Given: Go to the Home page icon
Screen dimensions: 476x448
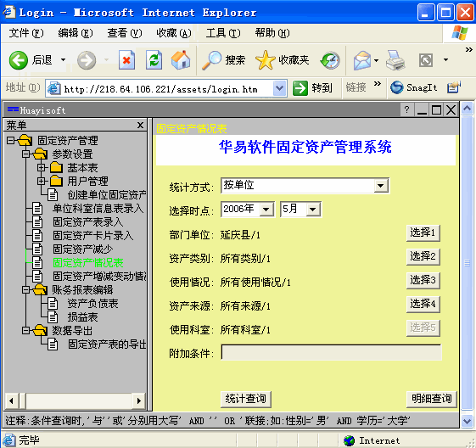Looking at the screenshot, I should tap(181, 60).
